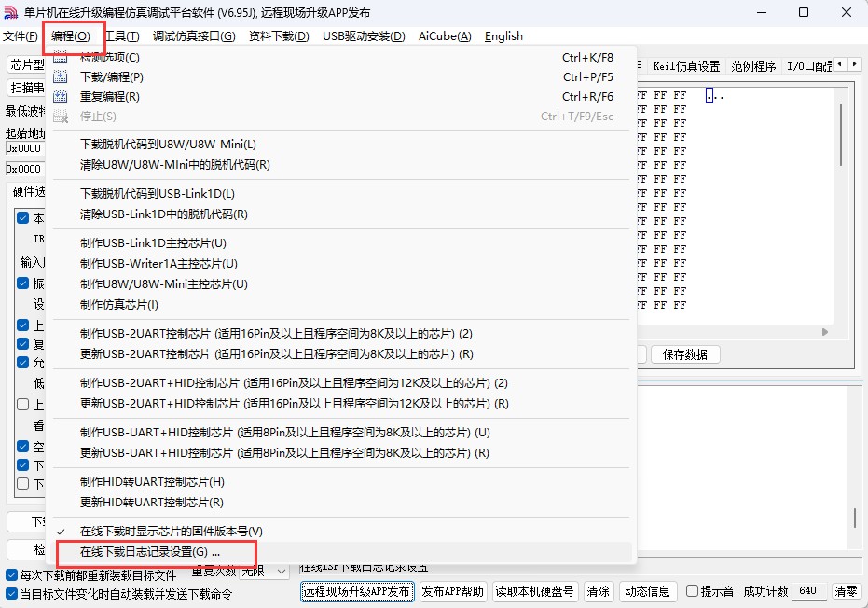Switch to I/O口配置 tab

pyautogui.click(x=809, y=66)
